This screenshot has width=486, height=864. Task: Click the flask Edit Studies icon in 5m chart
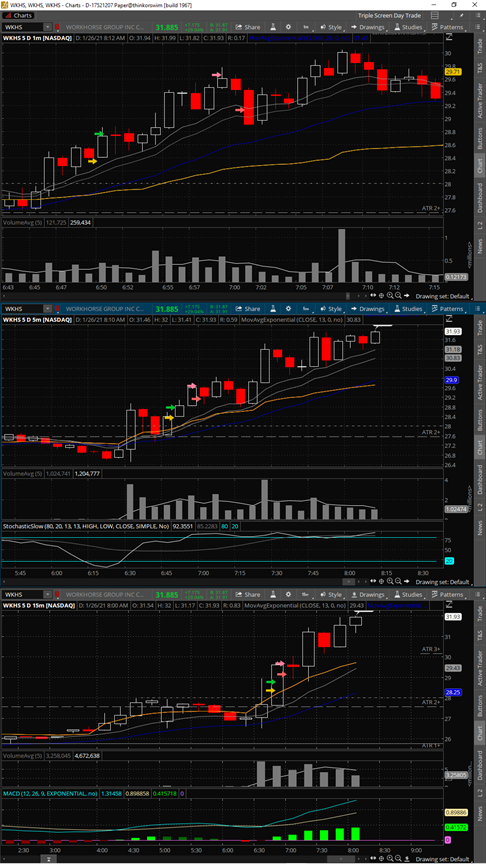point(272,309)
